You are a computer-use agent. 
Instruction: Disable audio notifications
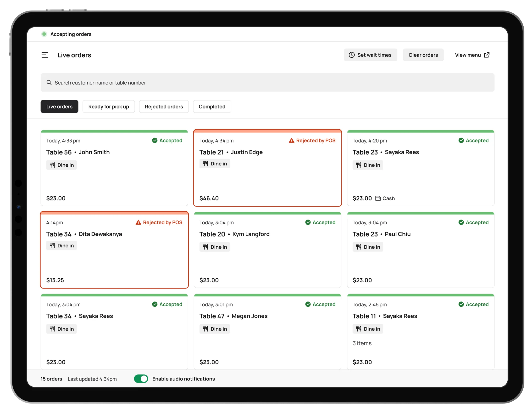[141, 379]
